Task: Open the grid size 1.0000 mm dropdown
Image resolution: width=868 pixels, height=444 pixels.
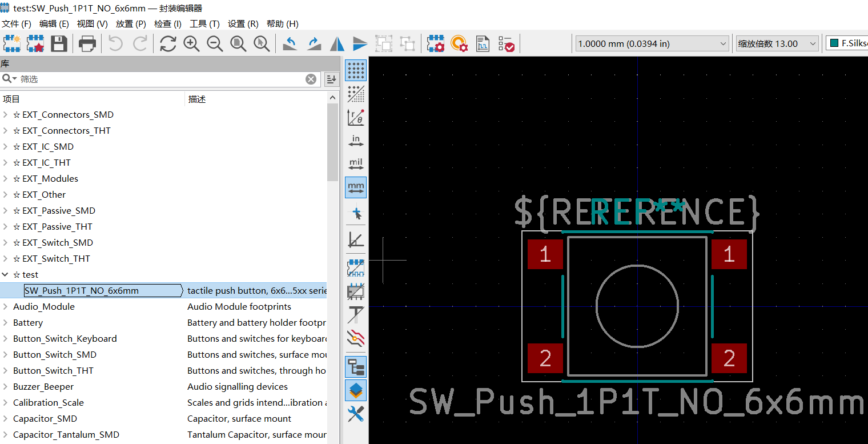Action: click(x=652, y=44)
